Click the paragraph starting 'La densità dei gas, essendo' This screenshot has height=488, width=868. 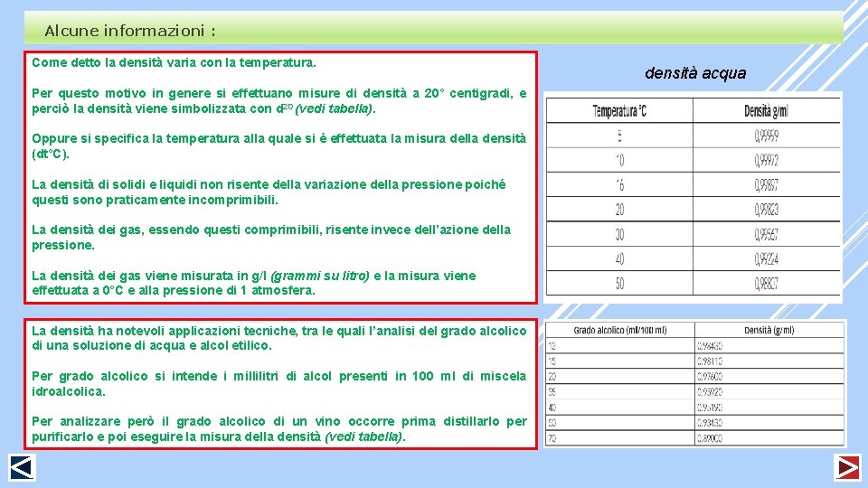pyautogui.click(x=271, y=238)
